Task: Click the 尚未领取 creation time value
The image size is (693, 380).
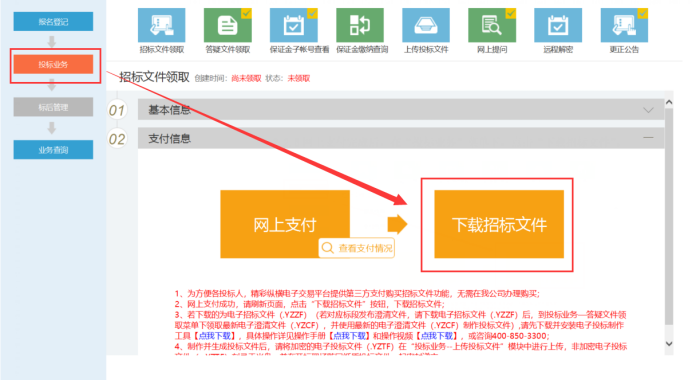Action: [246, 79]
